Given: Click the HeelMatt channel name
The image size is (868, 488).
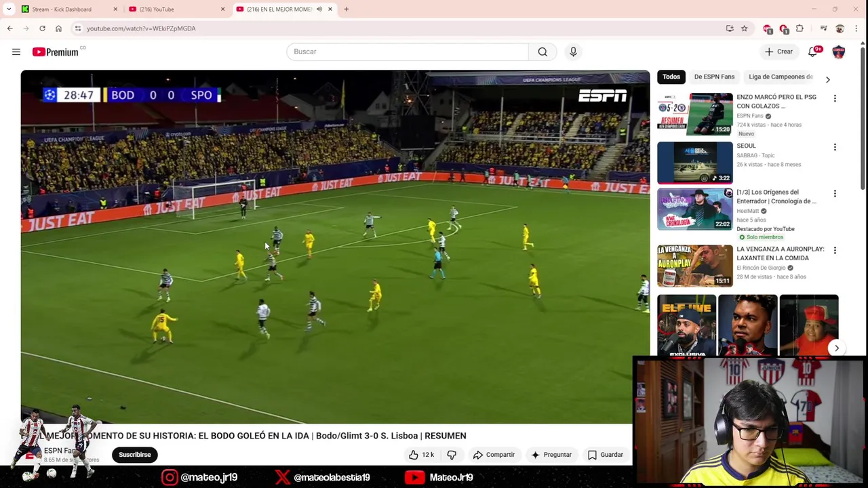Looking at the screenshot, I should 748,211.
